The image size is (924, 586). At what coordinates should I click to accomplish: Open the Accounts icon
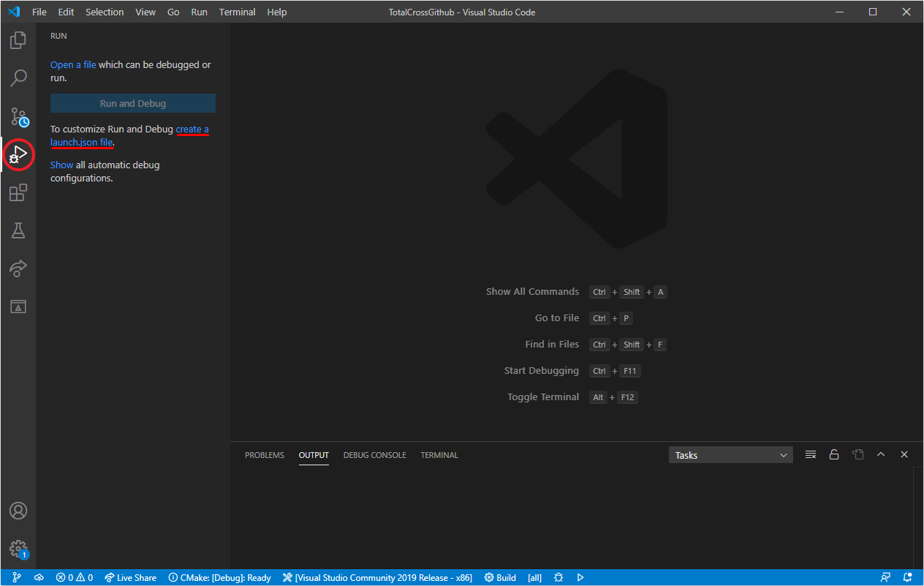[18, 511]
